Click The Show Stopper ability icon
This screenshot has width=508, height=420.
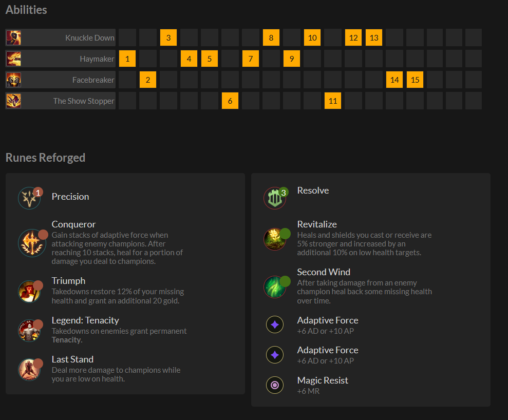point(13,101)
